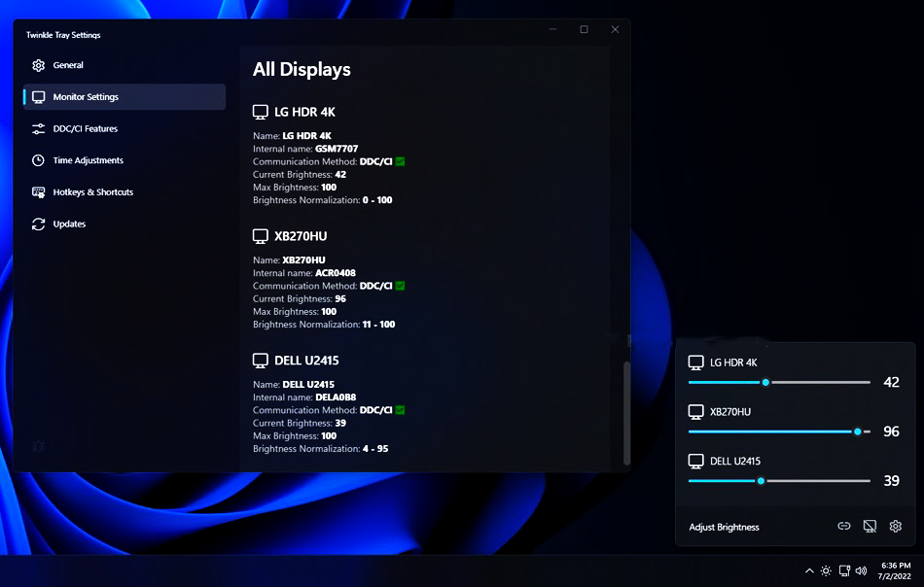Click XB270HU monitor icon in brightness flyout
Viewport: 924px width, 587px height.
click(696, 412)
